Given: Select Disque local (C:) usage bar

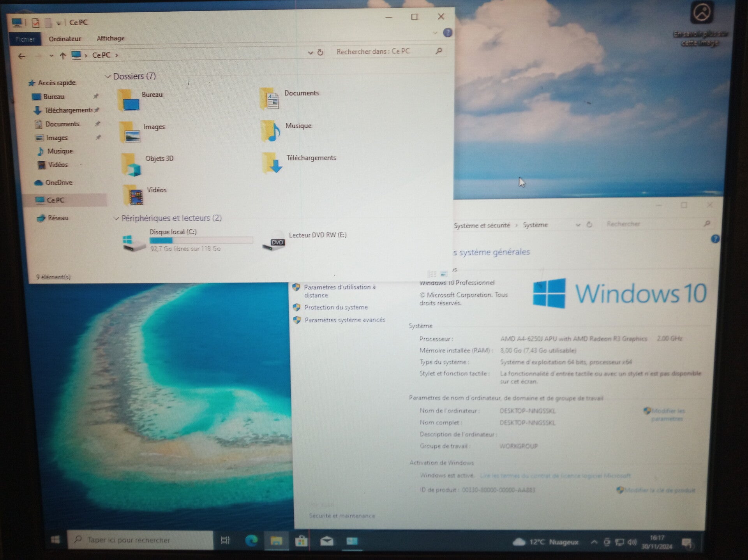Looking at the screenshot, I should [x=201, y=240].
